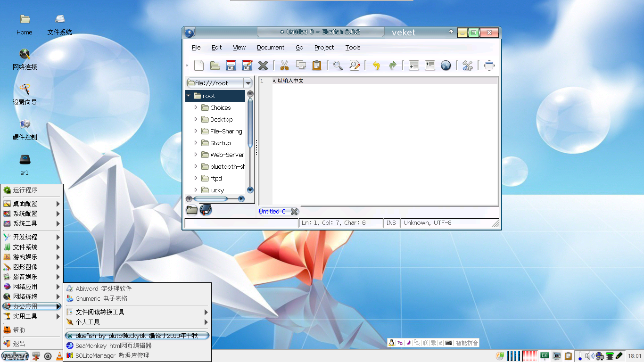Viewport: 644px width, 362px height.
Task: Open the 设置向导 desktop icon
Action: tap(25, 95)
